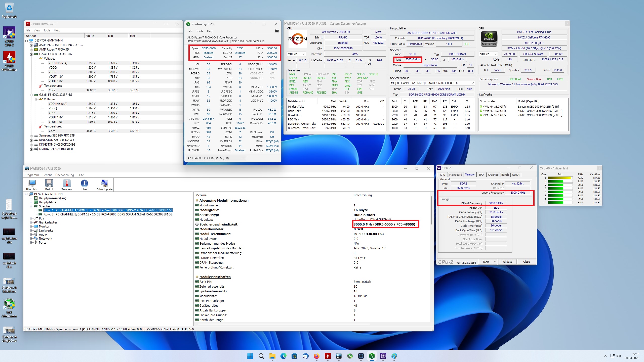Click Firefox icon in the taskbar

coord(316,356)
